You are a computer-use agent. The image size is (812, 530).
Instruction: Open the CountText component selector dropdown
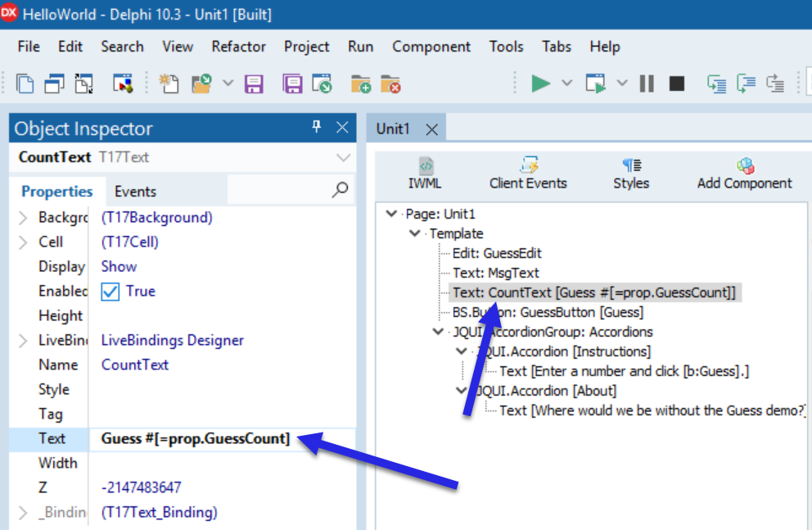click(x=343, y=157)
